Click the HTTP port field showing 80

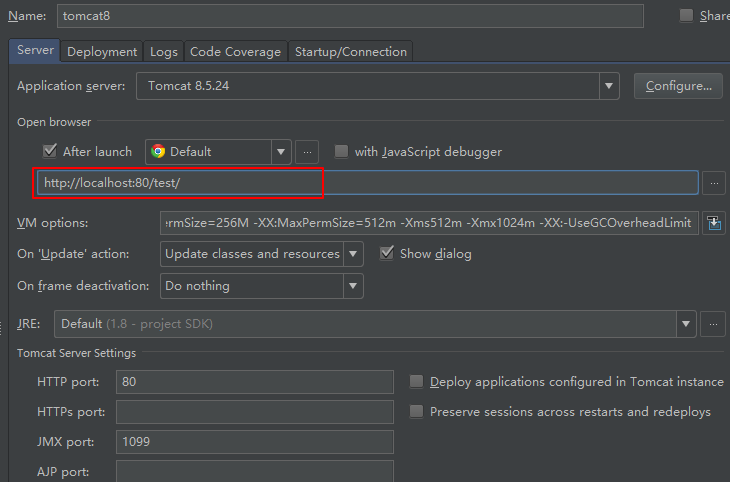click(x=255, y=382)
